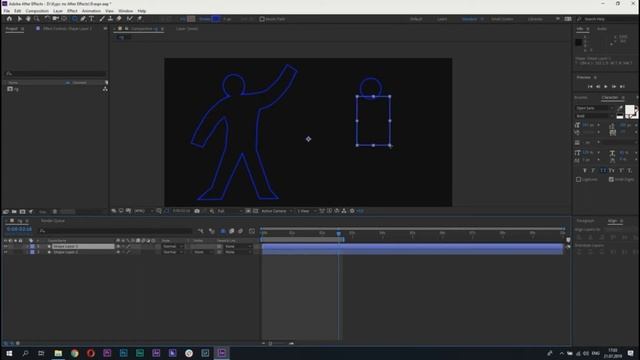The height and width of the screenshot is (360, 640).
Task: Select the Default workspace
Action: click(416, 19)
